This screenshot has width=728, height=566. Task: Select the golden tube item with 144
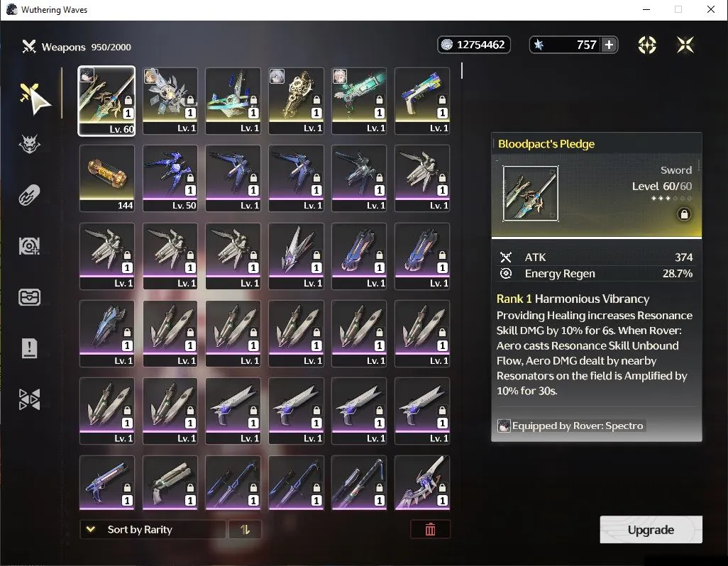click(106, 178)
